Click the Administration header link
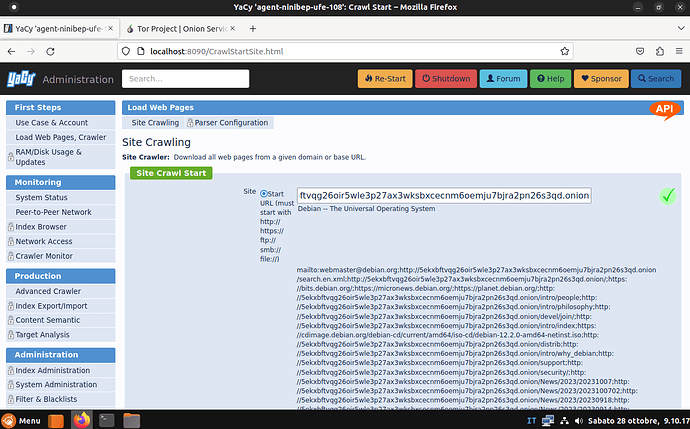Image resolution: width=690 pixels, height=429 pixels. pos(78,80)
